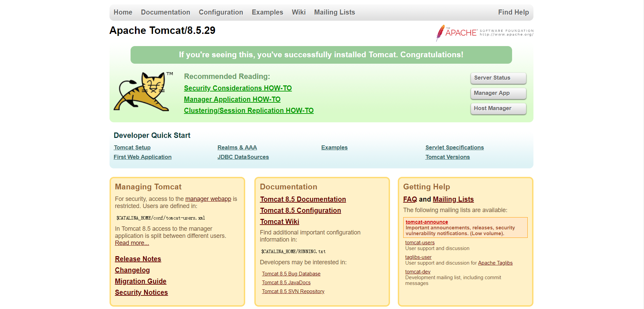Screen dimensions: 644x309
Task: Open Documentation in the top navigation
Action: click(165, 13)
